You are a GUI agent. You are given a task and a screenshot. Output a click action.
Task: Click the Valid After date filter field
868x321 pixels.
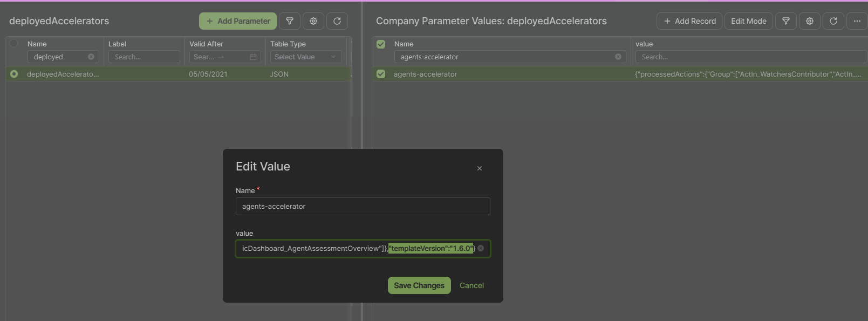[225, 57]
